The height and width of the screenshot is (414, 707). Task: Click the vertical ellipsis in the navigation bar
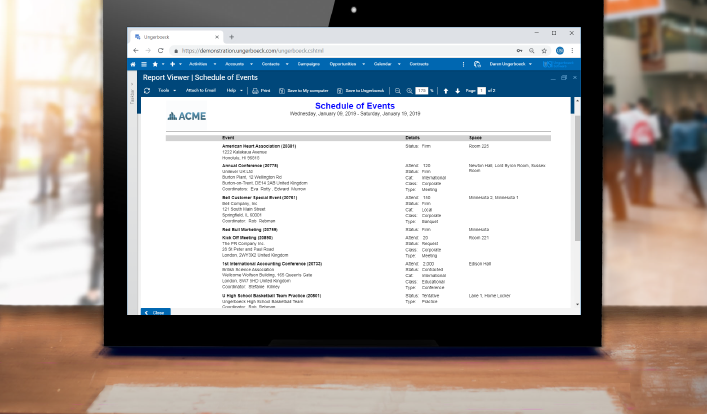(x=464, y=64)
